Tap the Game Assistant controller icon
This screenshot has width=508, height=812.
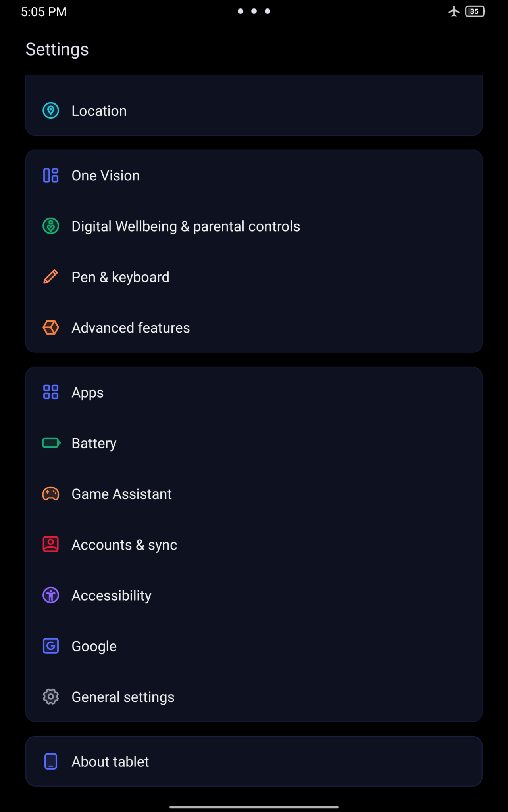[x=51, y=494]
